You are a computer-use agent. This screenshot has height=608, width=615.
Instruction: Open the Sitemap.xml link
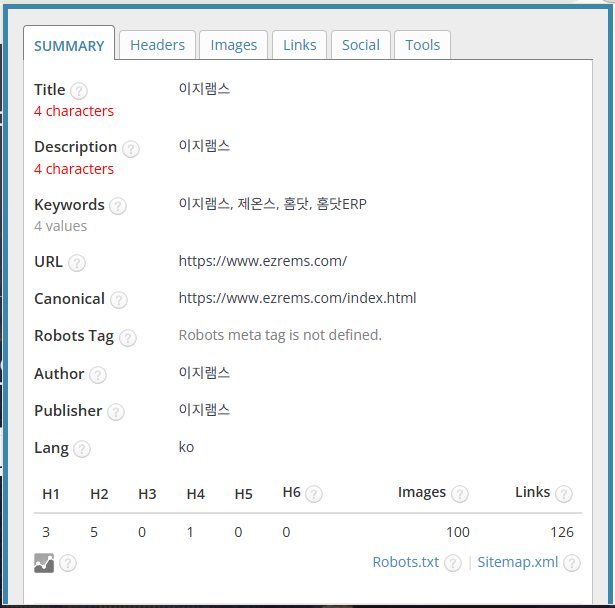517,562
